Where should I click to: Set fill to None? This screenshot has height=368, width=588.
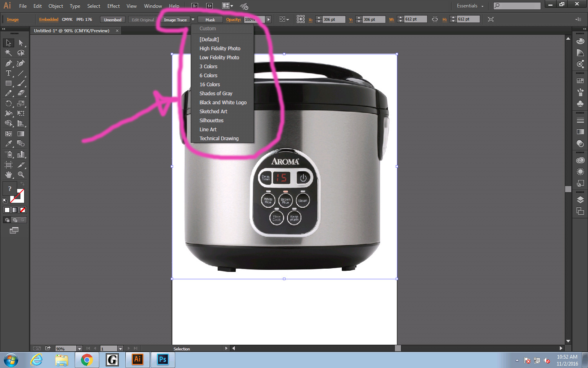tap(23, 210)
